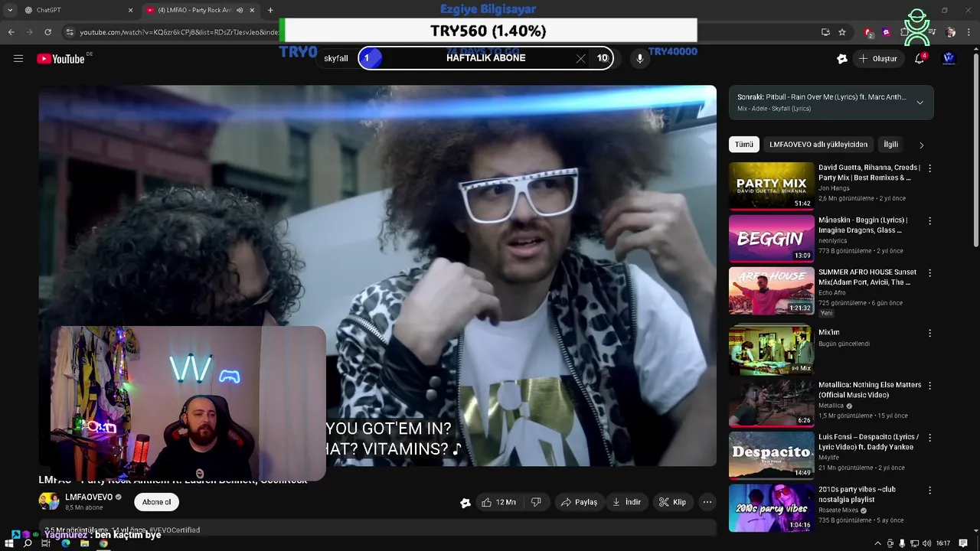This screenshot has height=551, width=980.
Task: Open Chrome from the taskbar
Action: point(103,543)
